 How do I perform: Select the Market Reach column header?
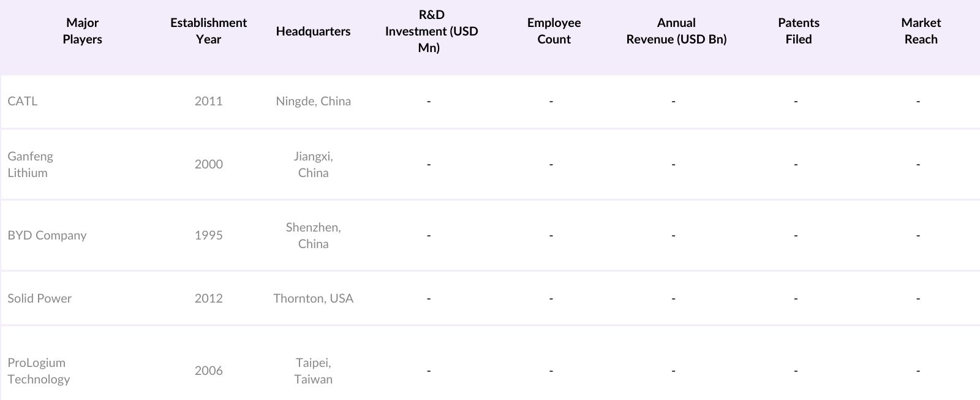[x=921, y=31]
